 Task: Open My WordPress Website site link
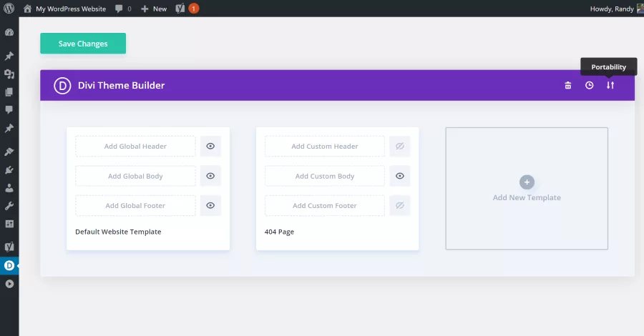(x=64, y=9)
